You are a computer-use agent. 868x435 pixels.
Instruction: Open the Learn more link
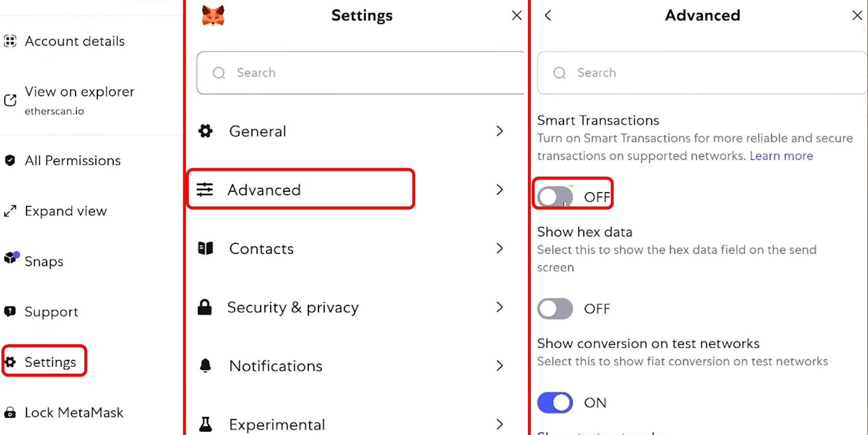tap(781, 156)
